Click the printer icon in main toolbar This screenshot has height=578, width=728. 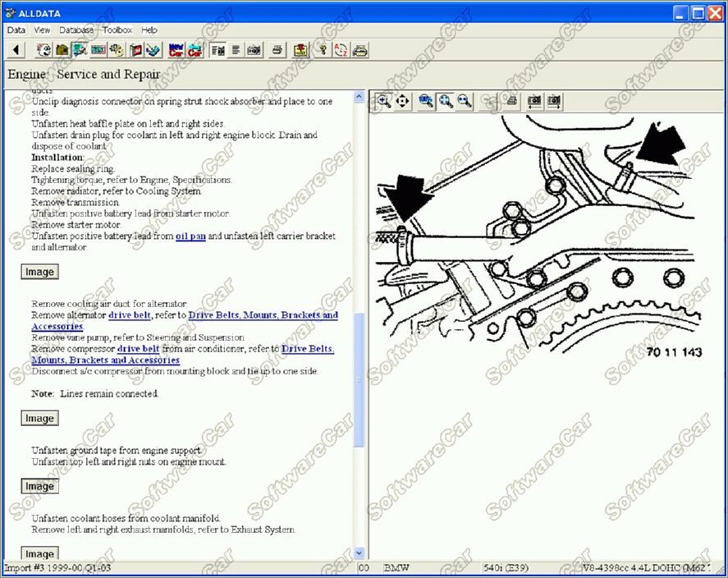tap(277, 50)
